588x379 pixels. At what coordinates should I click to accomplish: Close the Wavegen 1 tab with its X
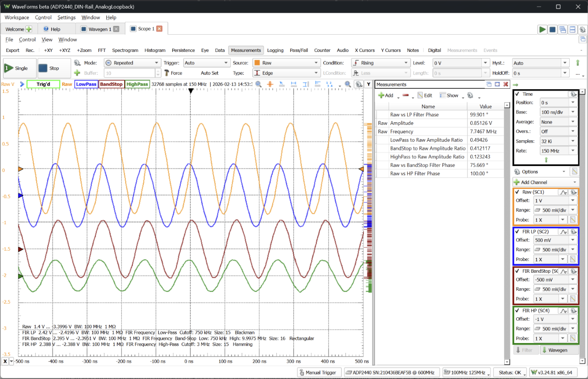point(116,29)
